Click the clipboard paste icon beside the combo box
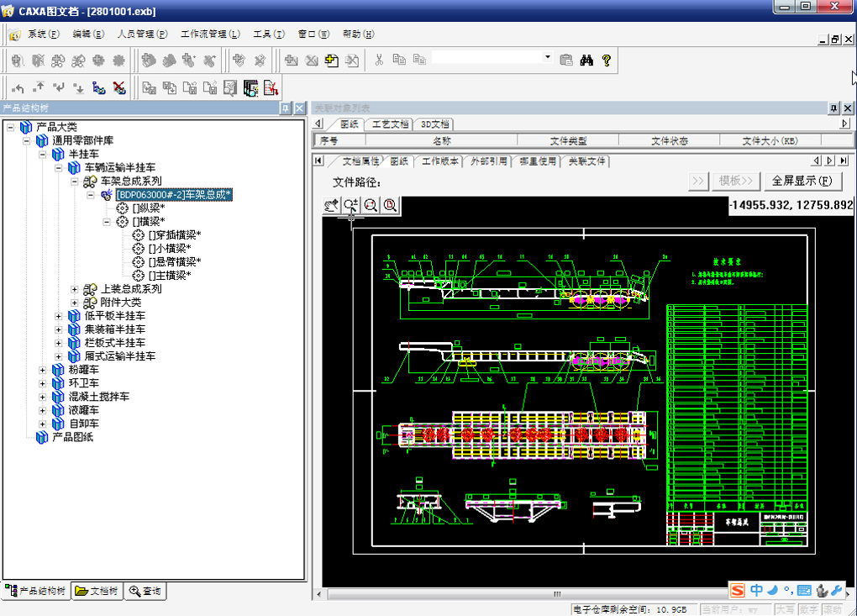The width and height of the screenshot is (857, 616). tap(565, 60)
